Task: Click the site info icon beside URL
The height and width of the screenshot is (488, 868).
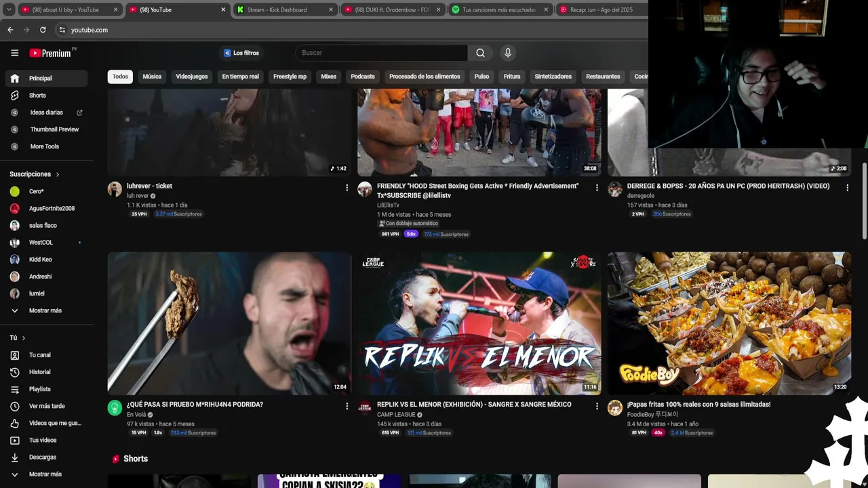Action: (62, 30)
